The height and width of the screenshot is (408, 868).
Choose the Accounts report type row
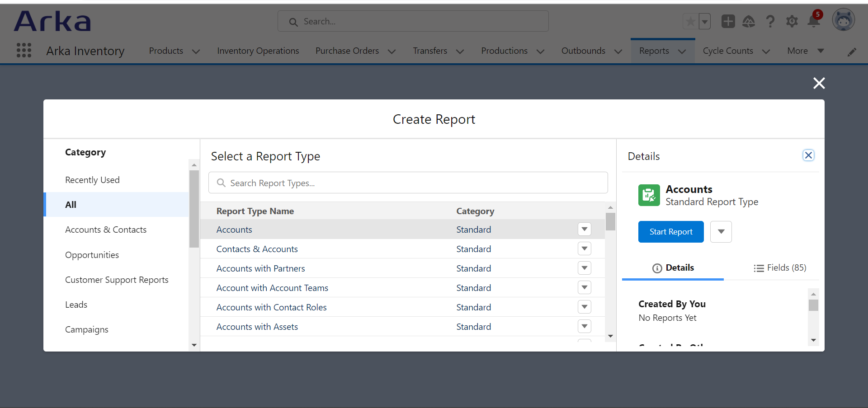click(402, 230)
